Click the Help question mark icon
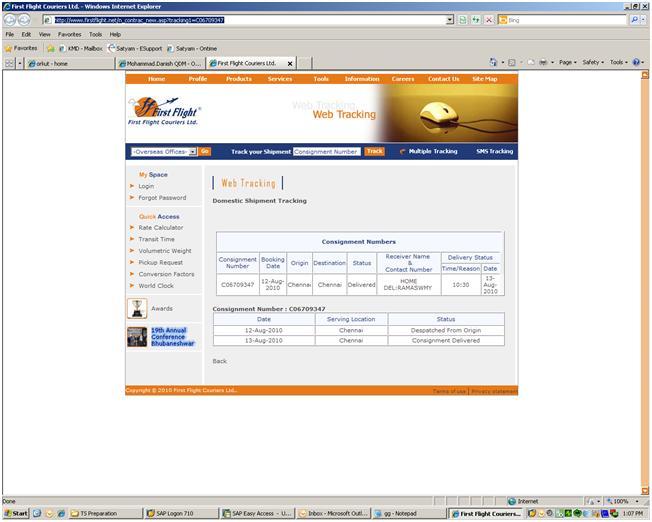 636,62
